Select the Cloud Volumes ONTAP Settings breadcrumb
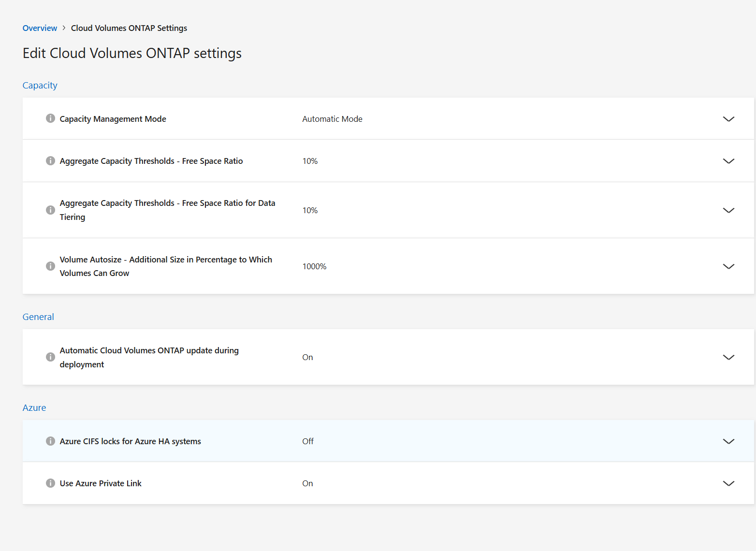Viewport: 756px width, 551px height. pos(129,28)
